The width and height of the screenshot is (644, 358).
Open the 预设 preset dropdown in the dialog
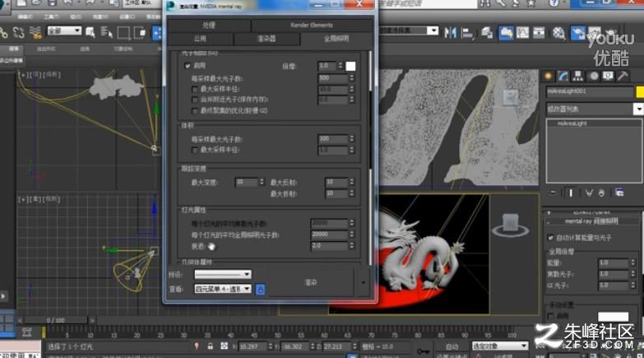pyautogui.click(x=223, y=274)
